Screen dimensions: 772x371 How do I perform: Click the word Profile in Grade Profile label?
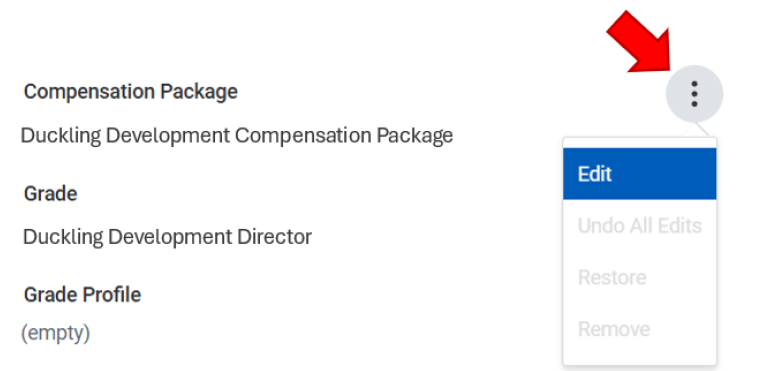[111, 295]
